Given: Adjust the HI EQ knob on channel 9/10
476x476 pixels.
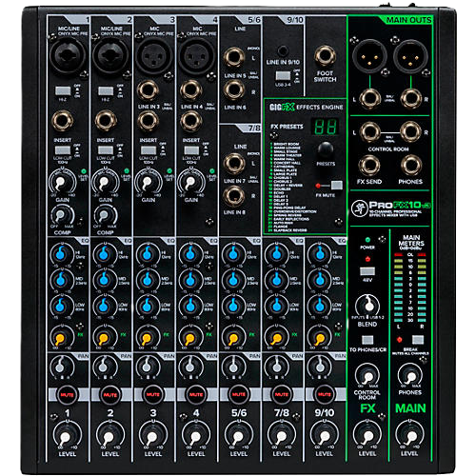Looking at the screenshot, I should point(320,254).
